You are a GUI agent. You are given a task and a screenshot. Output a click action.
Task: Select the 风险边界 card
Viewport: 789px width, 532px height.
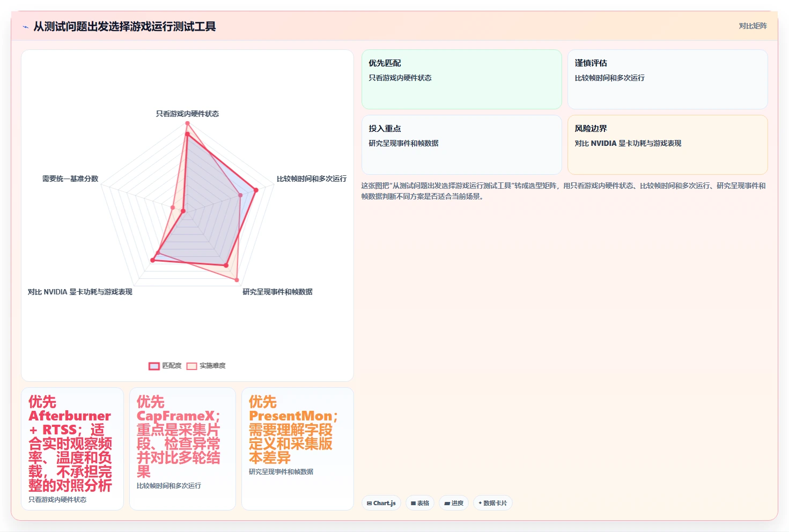(x=668, y=145)
